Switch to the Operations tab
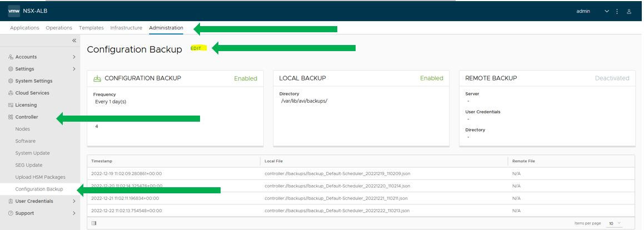The width and height of the screenshot is (644, 230). coord(59,28)
